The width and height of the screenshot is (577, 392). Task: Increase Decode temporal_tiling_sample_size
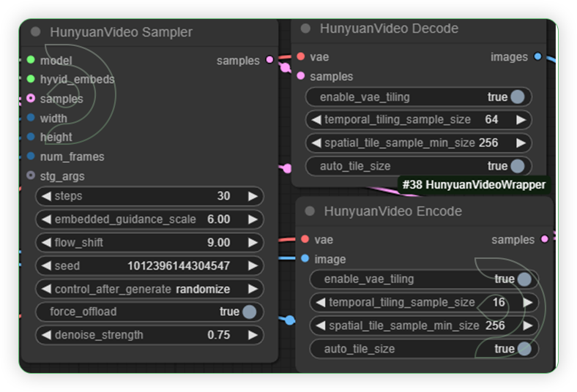521,120
